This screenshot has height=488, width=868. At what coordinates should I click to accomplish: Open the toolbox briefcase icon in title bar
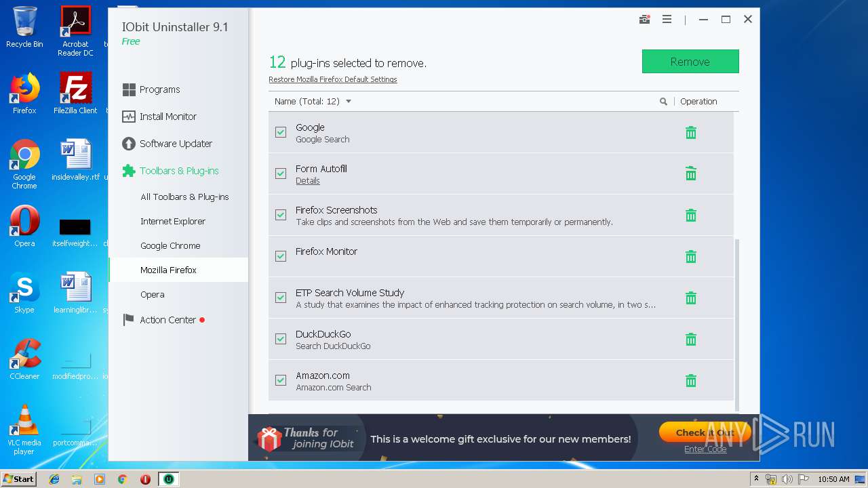[644, 20]
